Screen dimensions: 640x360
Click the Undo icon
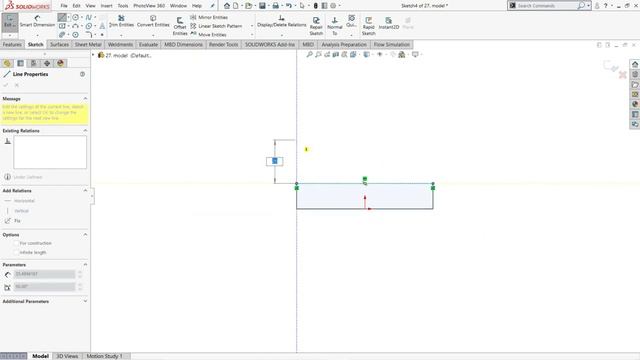[289, 6]
